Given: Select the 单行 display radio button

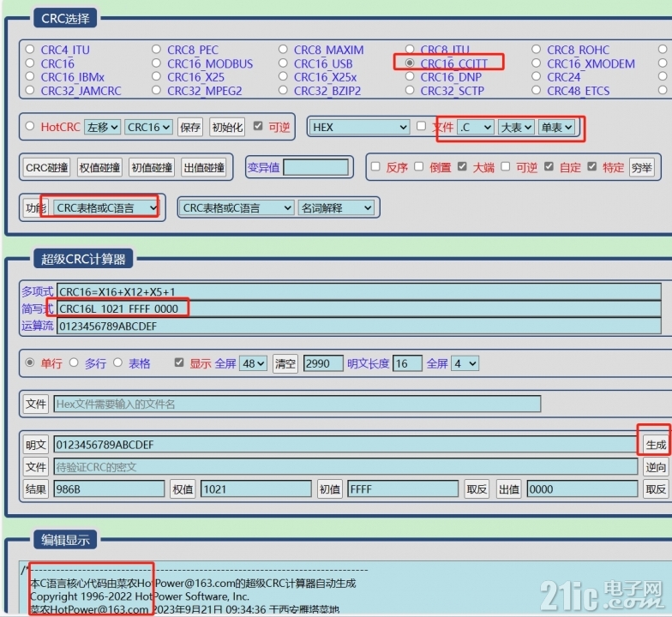Looking at the screenshot, I should 29,362.
